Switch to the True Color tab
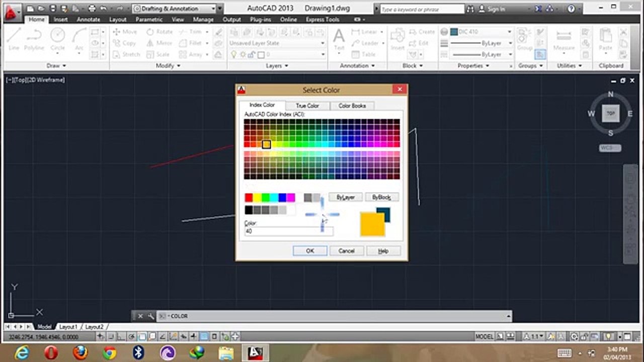 307,106
